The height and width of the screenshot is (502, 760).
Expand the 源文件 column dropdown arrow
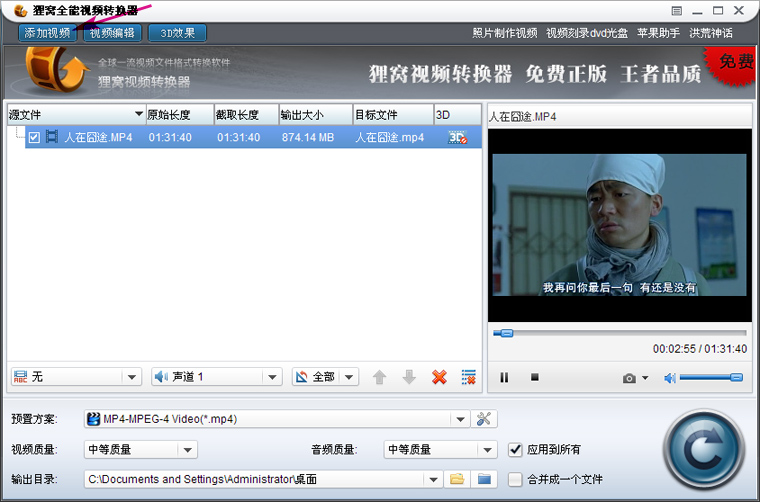[x=139, y=114]
